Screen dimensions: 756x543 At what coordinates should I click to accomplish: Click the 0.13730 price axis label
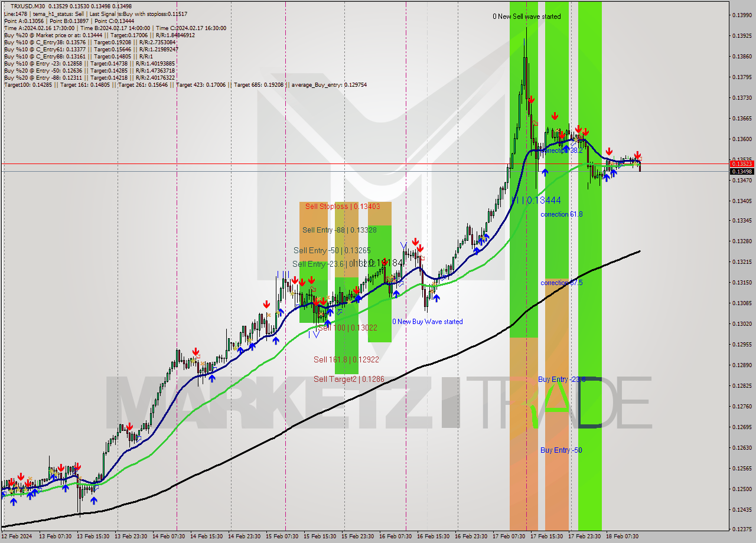(742, 97)
